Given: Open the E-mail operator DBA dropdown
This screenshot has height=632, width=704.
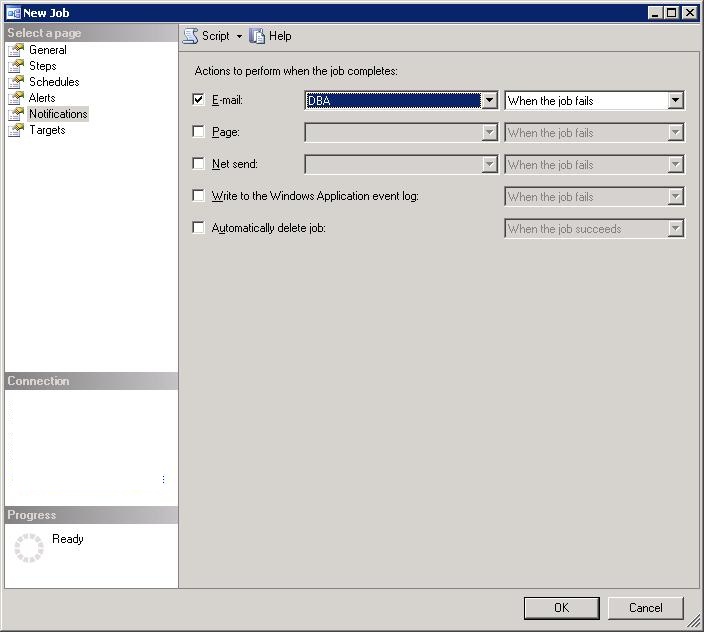Looking at the screenshot, I should (x=489, y=100).
